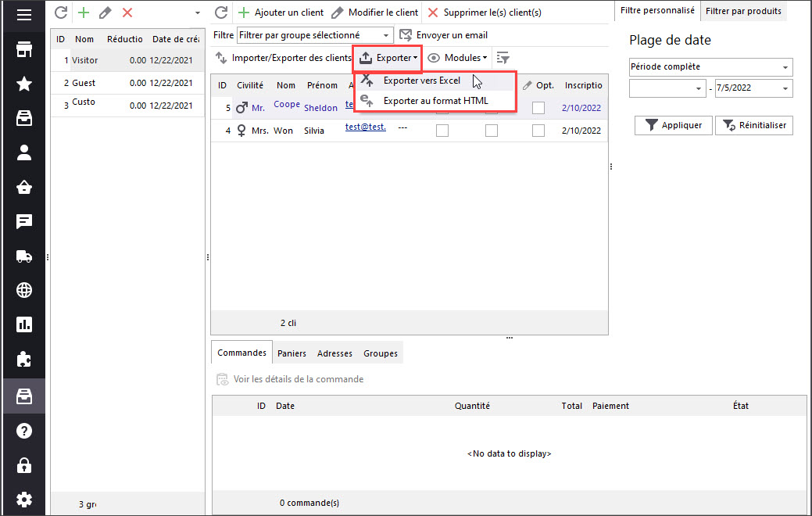The width and height of the screenshot is (812, 516).
Task: Open the help question mark icon
Action: point(23,431)
